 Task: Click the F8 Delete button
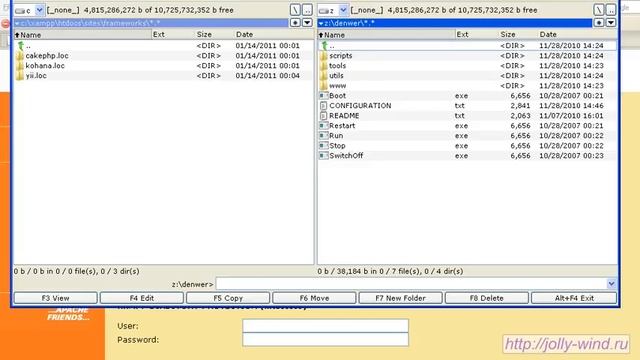[487, 298]
